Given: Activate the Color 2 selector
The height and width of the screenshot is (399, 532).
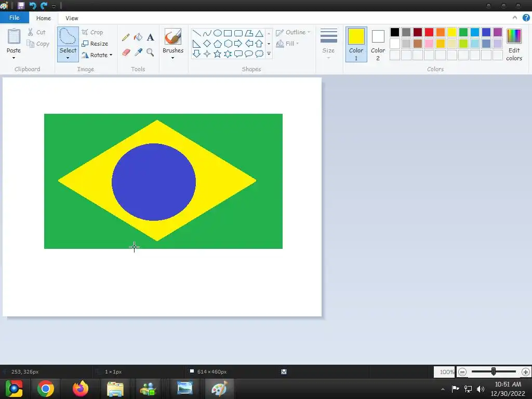Looking at the screenshot, I should click(x=378, y=45).
